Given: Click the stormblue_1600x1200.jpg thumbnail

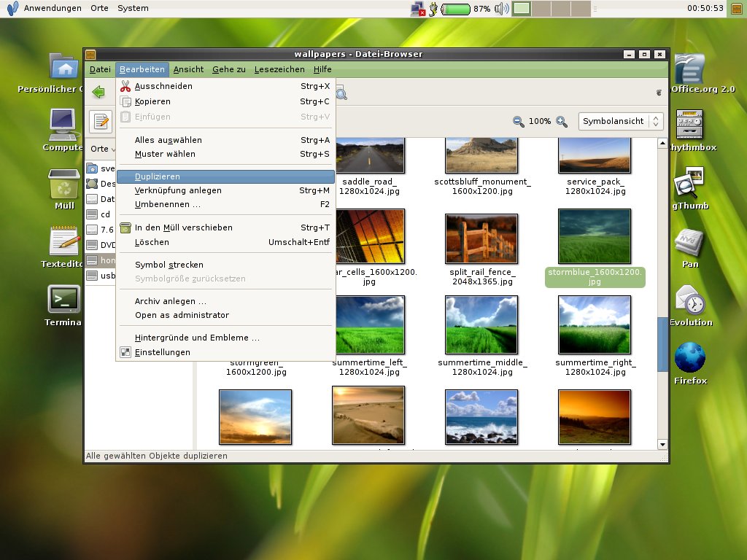Looking at the screenshot, I should coord(595,236).
